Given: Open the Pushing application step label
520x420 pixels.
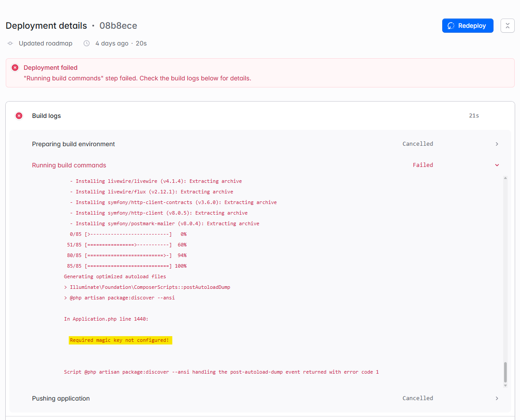Looking at the screenshot, I should coord(61,398).
